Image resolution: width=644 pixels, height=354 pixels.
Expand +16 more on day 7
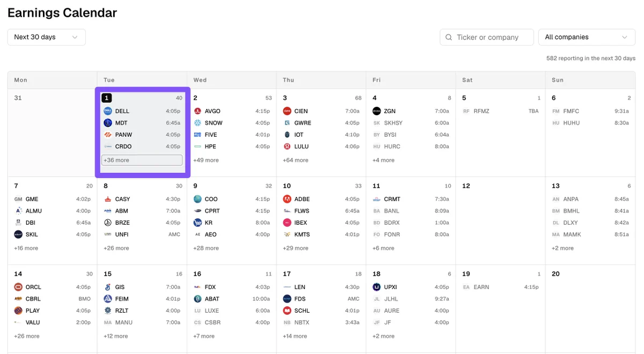[x=26, y=248]
